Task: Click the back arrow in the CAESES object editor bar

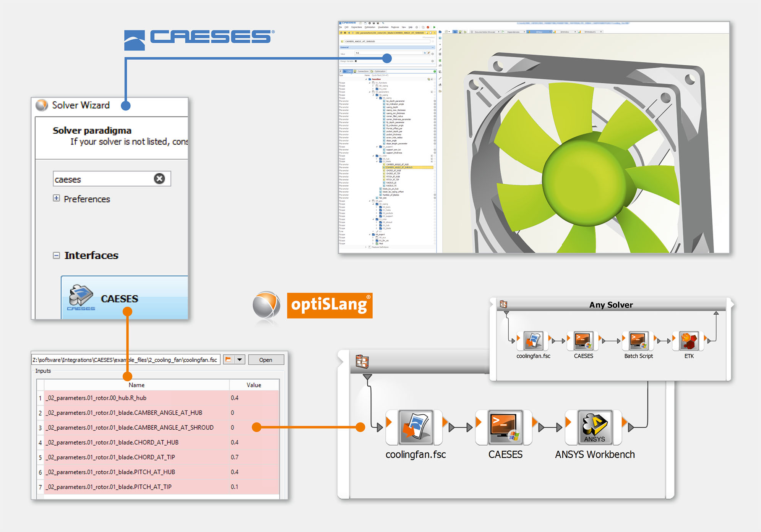Action: pyautogui.click(x=349, y=33)
